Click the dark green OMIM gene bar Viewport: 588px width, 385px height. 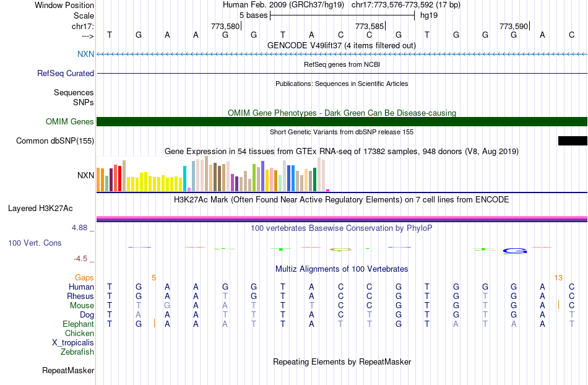pyautogui.click(x=342, y=121)
